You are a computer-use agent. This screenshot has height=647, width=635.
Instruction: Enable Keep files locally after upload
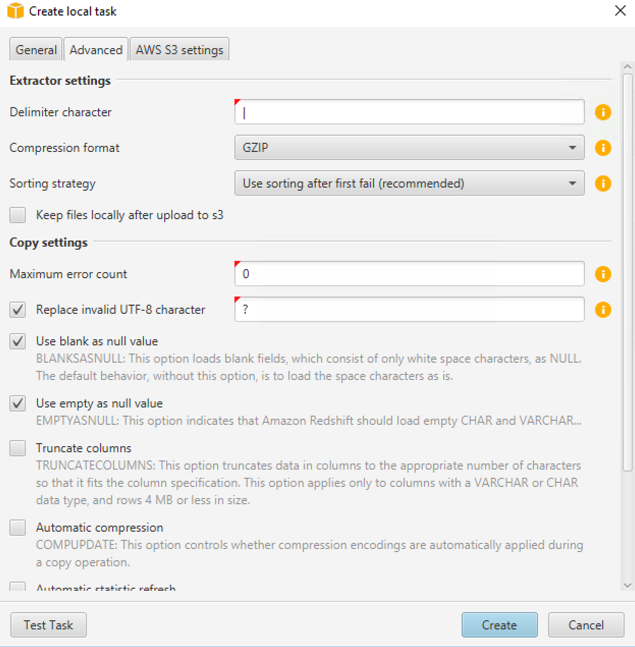(x=18, y=215)
